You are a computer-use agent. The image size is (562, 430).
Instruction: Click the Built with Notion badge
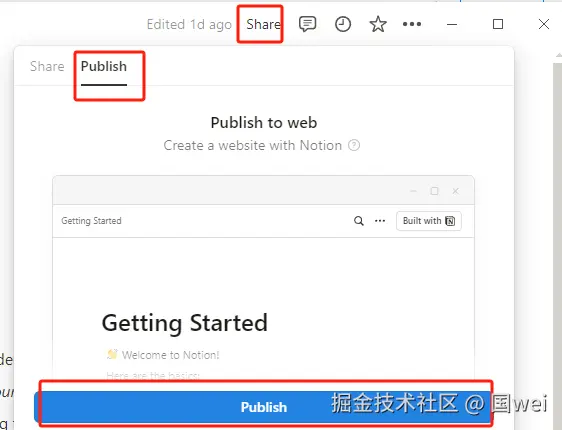(x=429, y=221)
